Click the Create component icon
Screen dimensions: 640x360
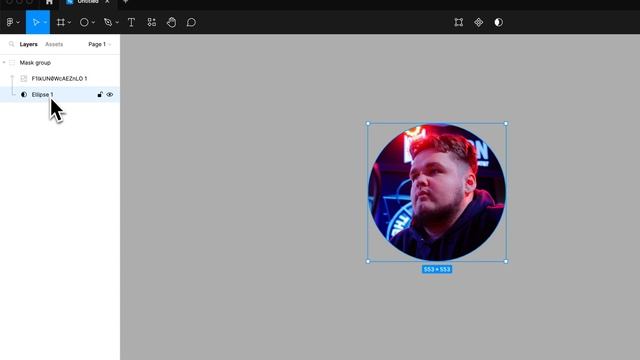[x=478, y=22]
